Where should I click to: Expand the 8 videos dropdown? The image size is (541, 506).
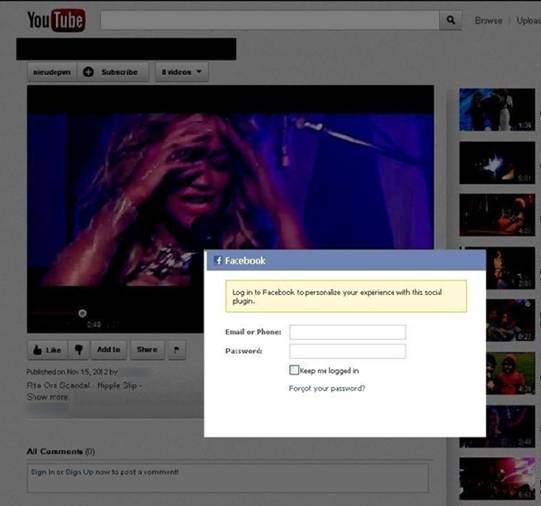click(182, 72)
